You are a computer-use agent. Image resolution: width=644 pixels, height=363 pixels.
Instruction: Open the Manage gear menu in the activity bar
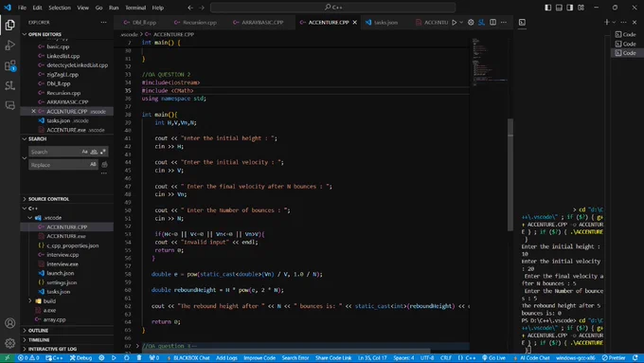point(9,342)
